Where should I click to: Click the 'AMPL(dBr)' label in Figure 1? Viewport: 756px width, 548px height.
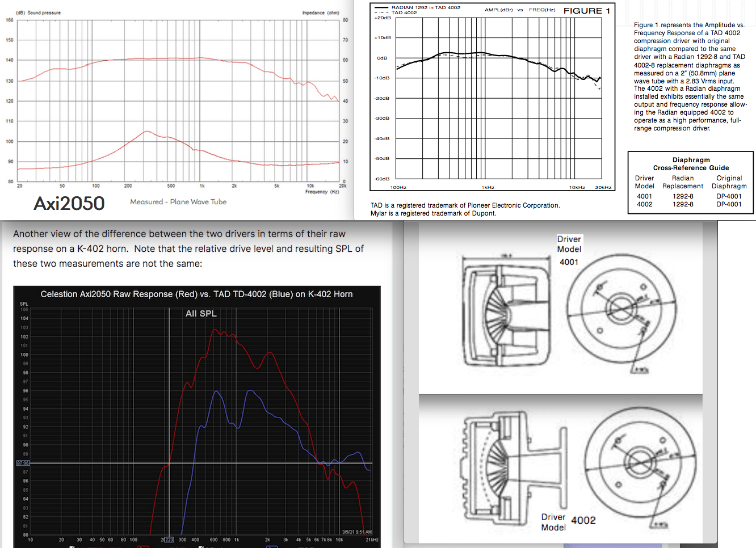(x=499, y=10)
